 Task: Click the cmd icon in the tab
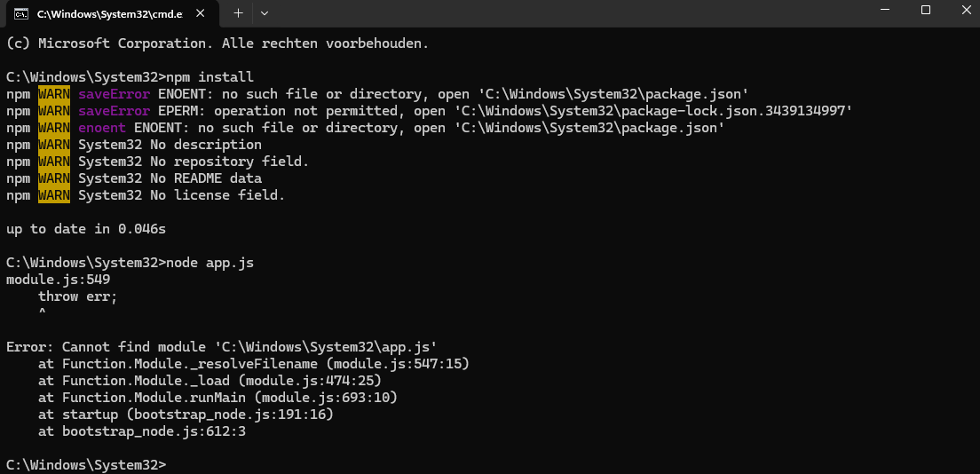point(20,13)
